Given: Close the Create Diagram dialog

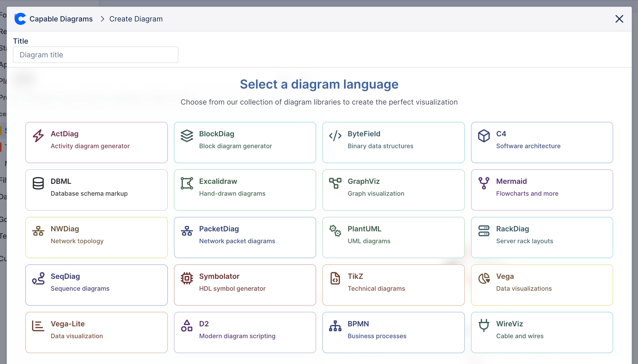Looking at the screenshot, I should click(619, 19).
